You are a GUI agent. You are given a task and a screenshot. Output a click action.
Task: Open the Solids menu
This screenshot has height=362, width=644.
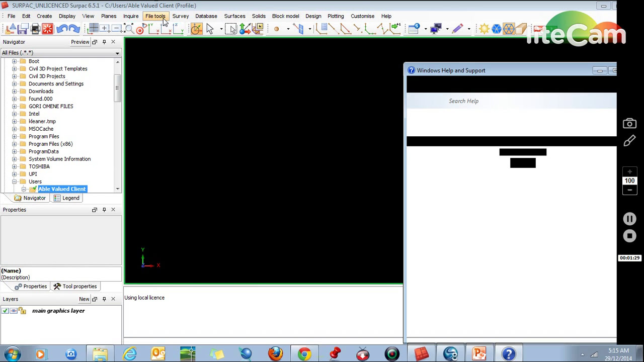tap(259, 16)
